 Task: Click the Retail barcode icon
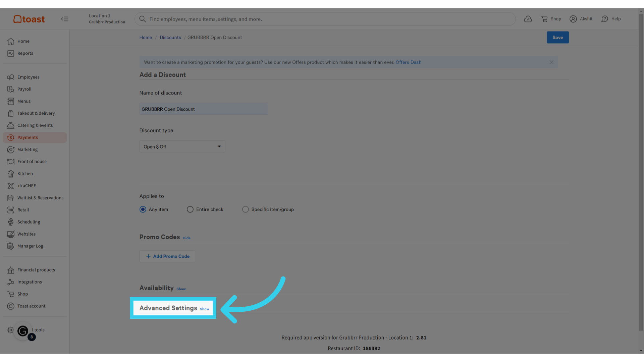point(11,210)
